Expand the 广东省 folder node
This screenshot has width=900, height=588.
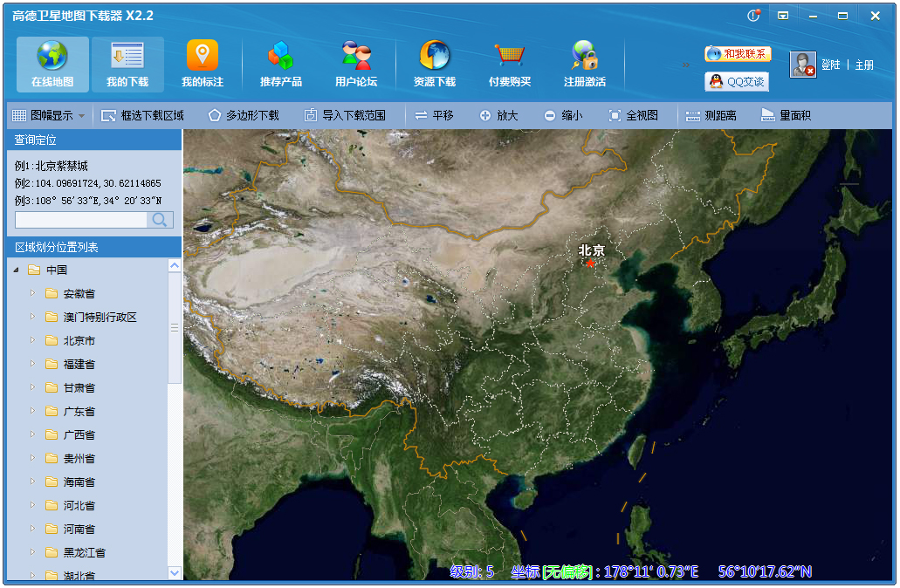coord(33,412)
